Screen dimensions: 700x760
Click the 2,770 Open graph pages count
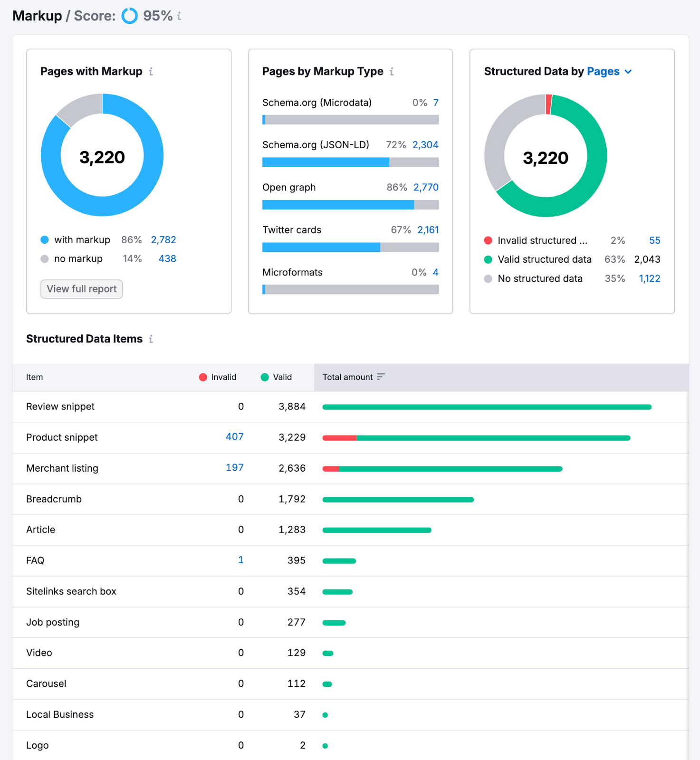426,188
